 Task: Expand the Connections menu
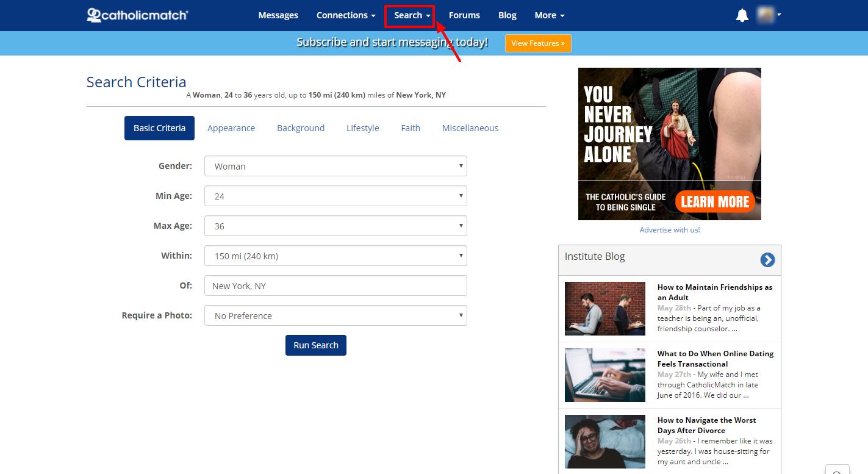click(x=346, y=15)
